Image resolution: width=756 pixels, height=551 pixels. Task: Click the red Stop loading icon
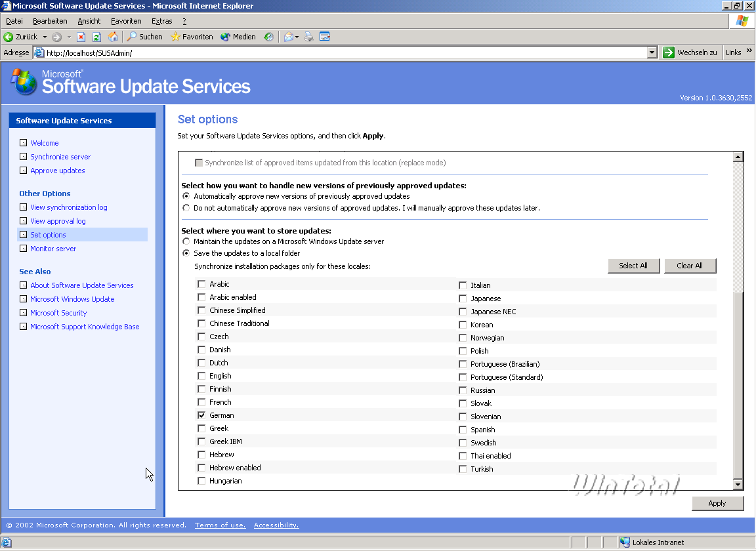81,37
